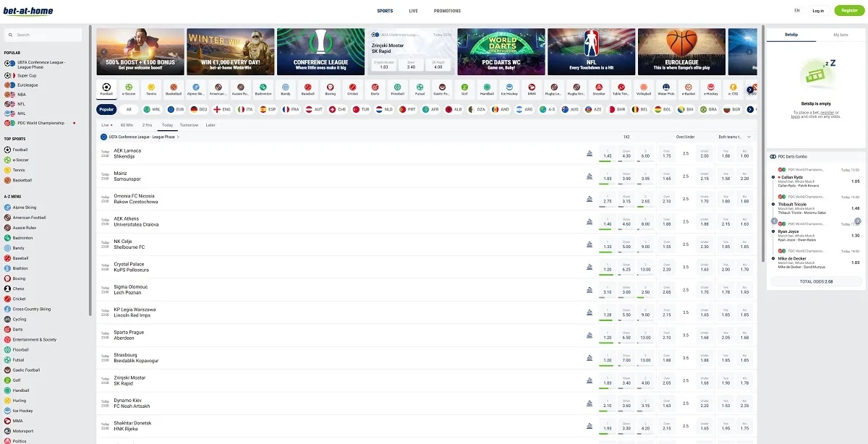Toggle the Popular filter chip
The image size is (868, 444).
(107, 109)
